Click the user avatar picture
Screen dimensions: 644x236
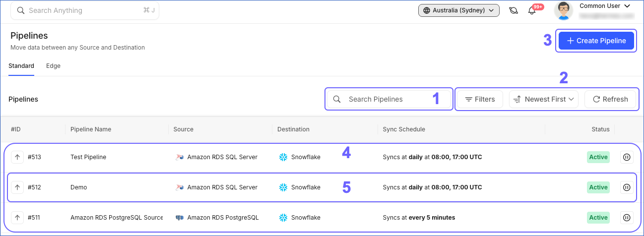[563, 10]
